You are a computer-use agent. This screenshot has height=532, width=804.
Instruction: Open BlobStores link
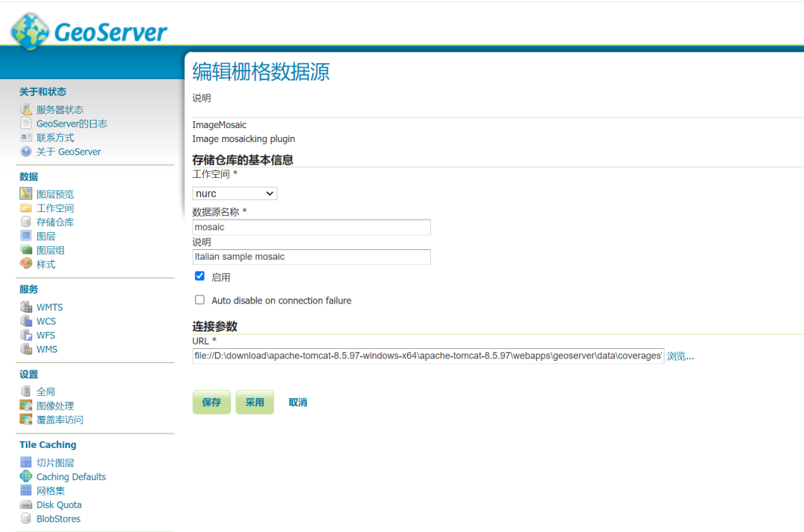coord(59,519)
